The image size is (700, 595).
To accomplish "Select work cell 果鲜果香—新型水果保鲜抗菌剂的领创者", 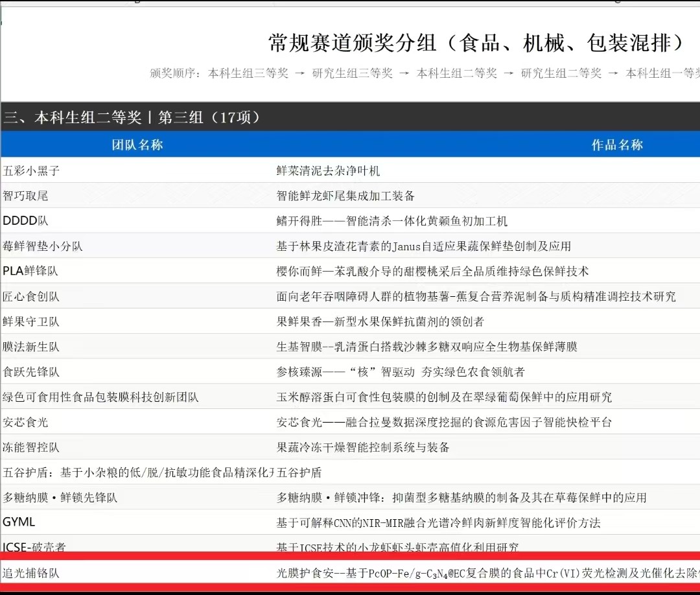I will (380, 321).
